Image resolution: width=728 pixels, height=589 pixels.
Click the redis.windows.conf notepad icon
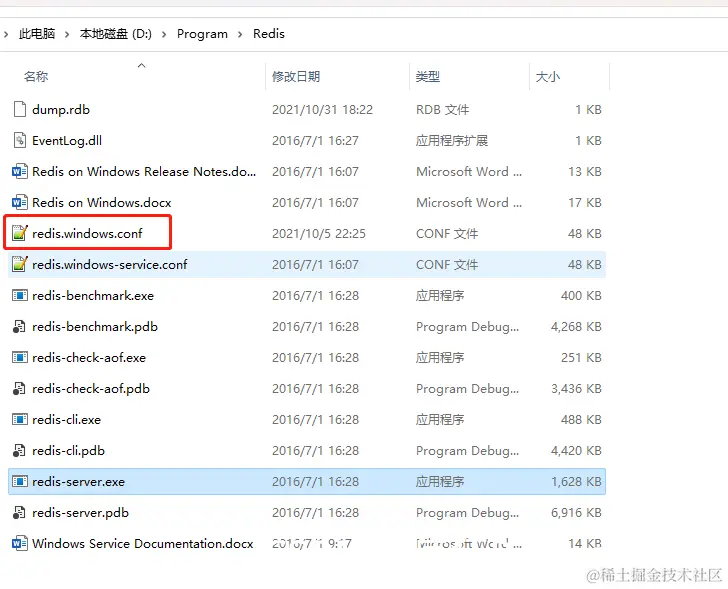pos(20,233)
